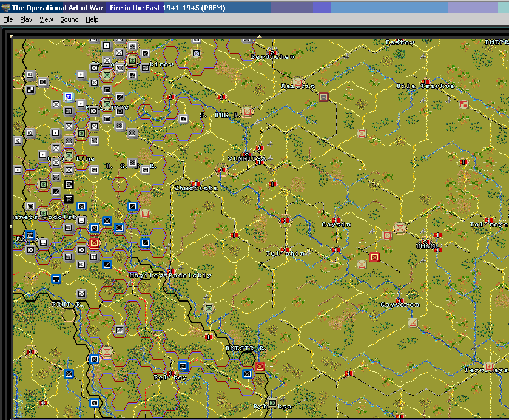Open the Play menu
This screenshot has height=420, width=509.
(x=26, y=19)
